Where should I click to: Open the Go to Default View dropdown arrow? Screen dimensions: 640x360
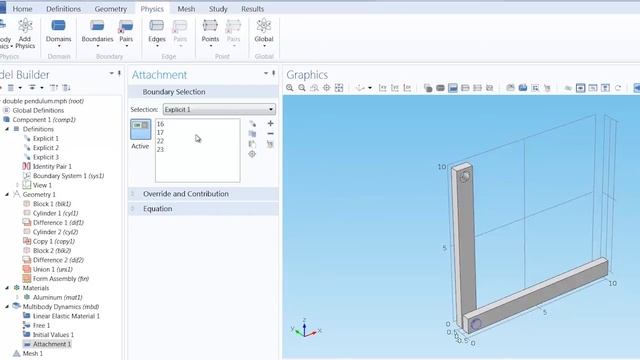[370, 88]
